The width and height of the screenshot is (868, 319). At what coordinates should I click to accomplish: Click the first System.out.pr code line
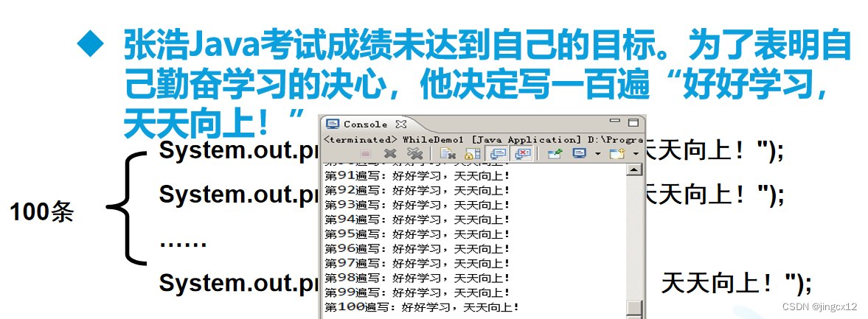[239, 151]
